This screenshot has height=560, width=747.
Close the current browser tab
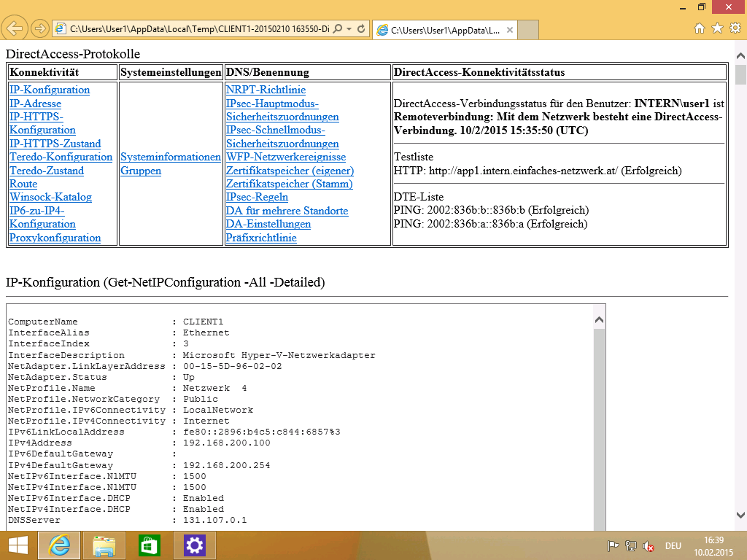[x=510, y=30]
